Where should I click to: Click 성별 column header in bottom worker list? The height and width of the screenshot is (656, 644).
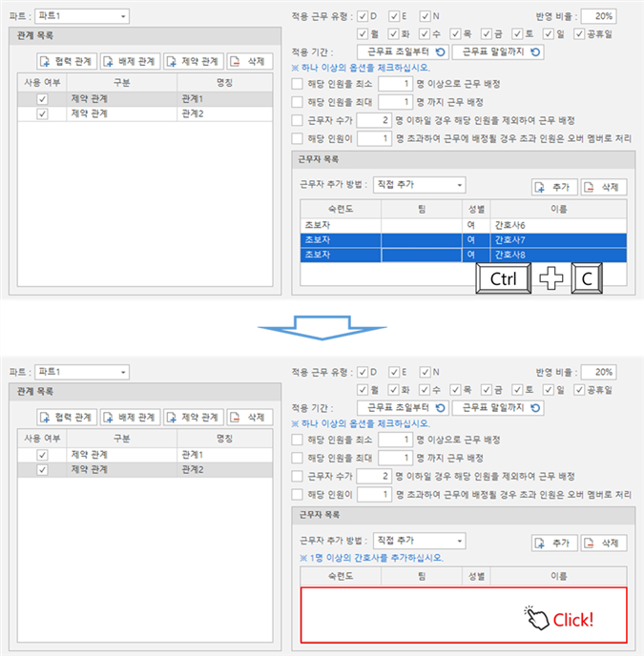click(476, 577)
